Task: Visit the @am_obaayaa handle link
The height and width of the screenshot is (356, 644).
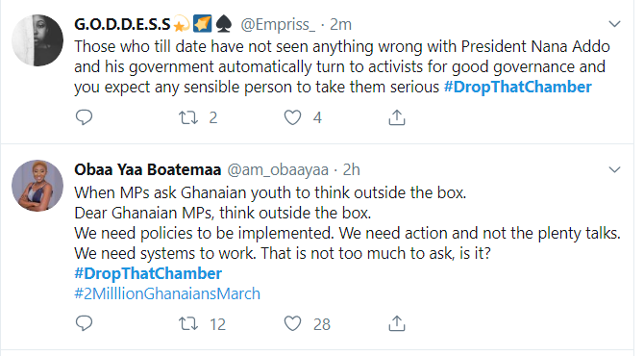Action: click(278, 169)
